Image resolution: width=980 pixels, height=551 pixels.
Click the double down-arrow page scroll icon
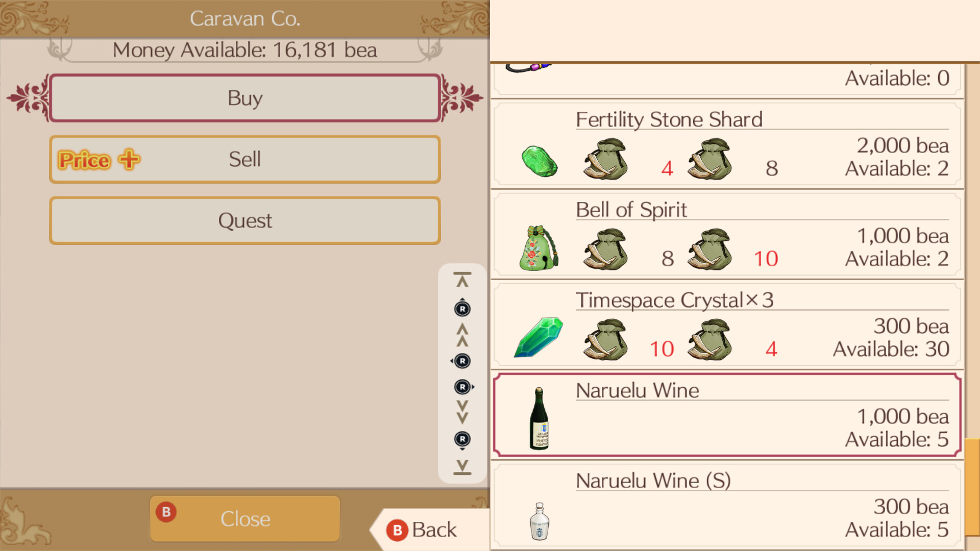click(x=462, y=412)
